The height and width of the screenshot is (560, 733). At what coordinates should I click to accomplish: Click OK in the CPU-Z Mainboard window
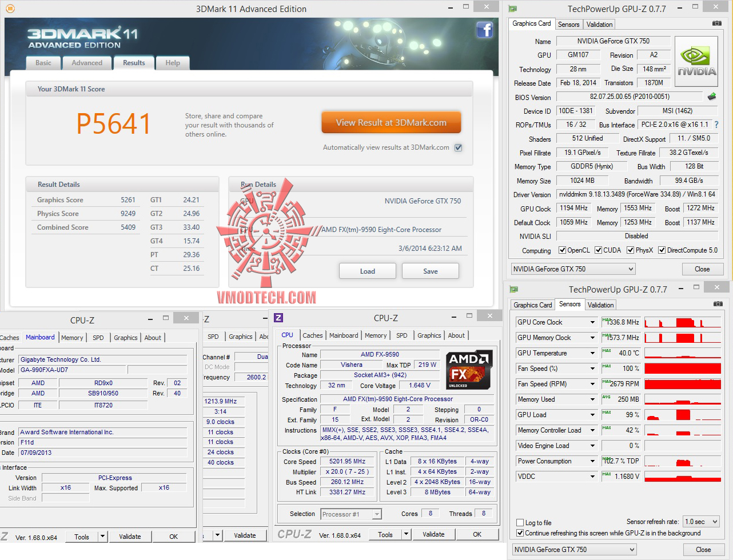pyautogui.click(x=174, y=537)
